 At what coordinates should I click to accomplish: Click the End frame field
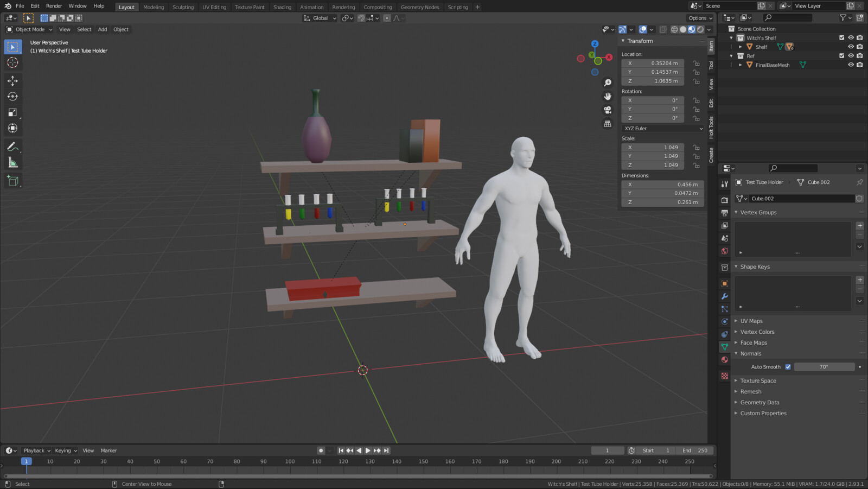pyautogui.click(x=694, y=450)
